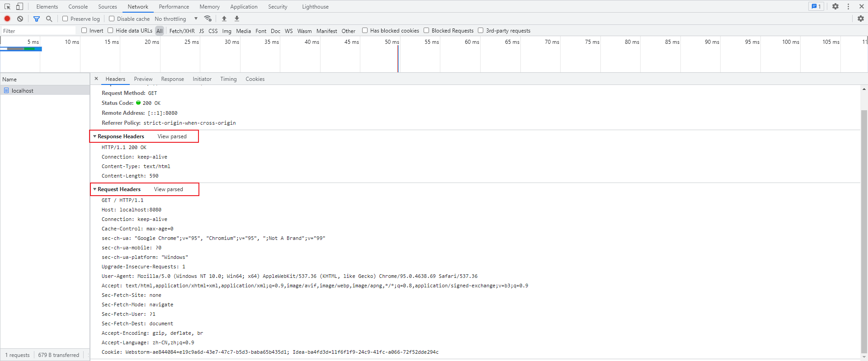Viewport: 868px width, 361px height.
Task: Click View parsed for Request Headers
Action: 169,189
